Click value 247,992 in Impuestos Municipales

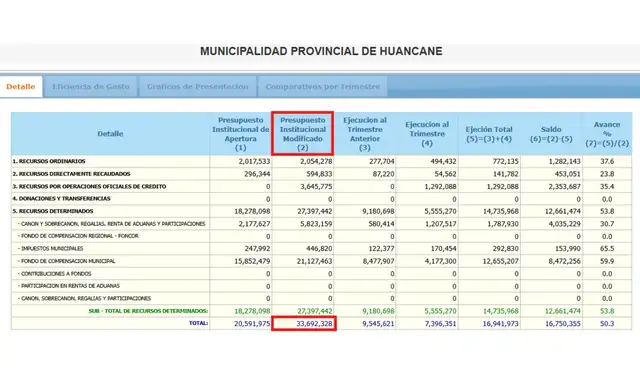coord(258,249)
